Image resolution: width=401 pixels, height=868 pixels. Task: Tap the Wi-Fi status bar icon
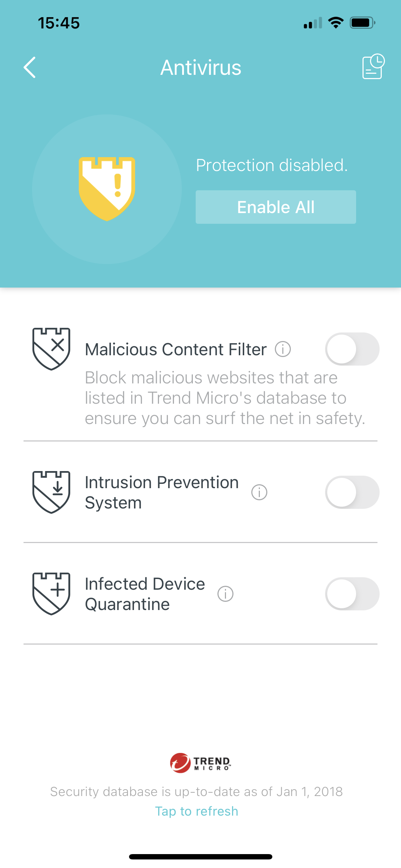click(335, 23)
